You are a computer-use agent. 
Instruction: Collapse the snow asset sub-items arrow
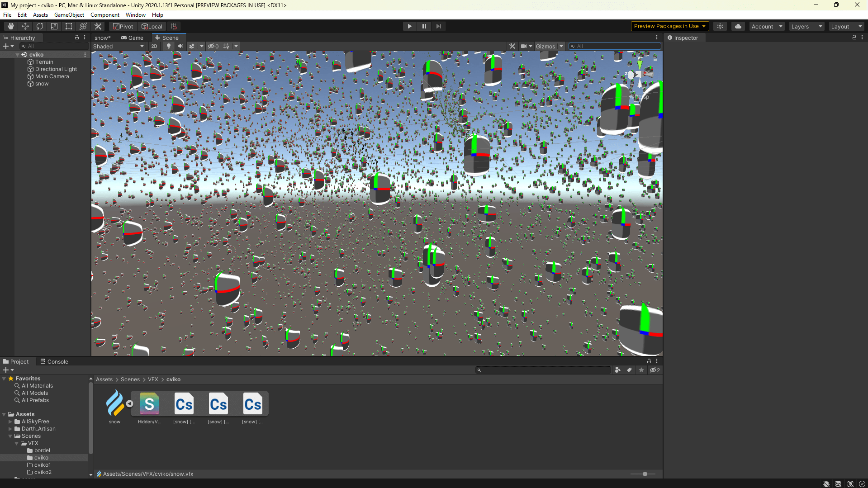tap(130, 403)
